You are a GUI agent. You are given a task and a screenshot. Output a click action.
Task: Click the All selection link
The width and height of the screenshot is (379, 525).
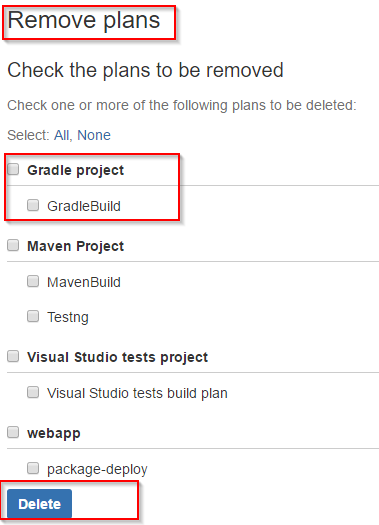point(62,135)
